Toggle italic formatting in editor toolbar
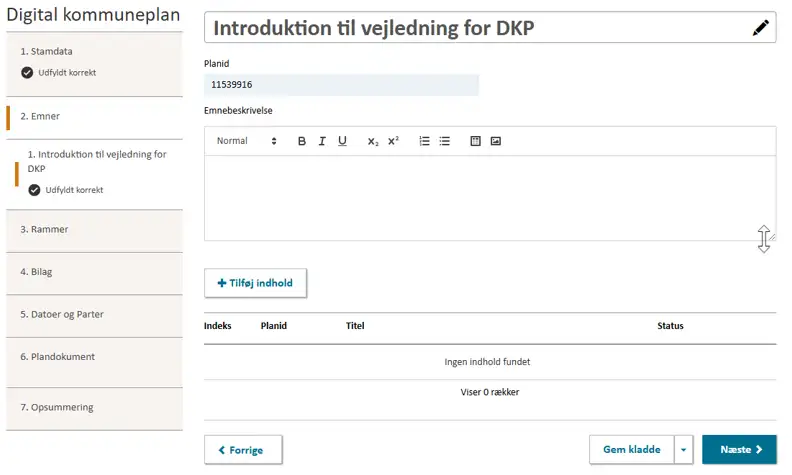Screen dimensions: 792x475 point(322,141)
